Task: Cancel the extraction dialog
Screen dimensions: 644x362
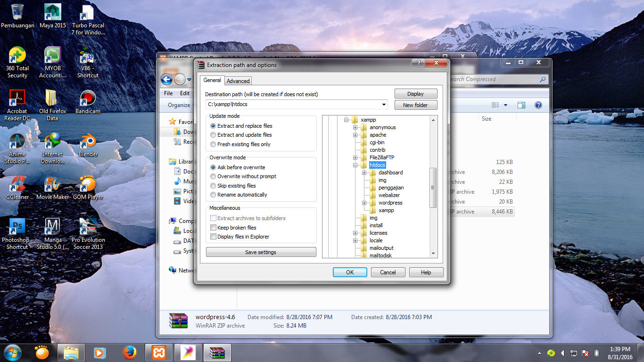Action: (388, 272)
